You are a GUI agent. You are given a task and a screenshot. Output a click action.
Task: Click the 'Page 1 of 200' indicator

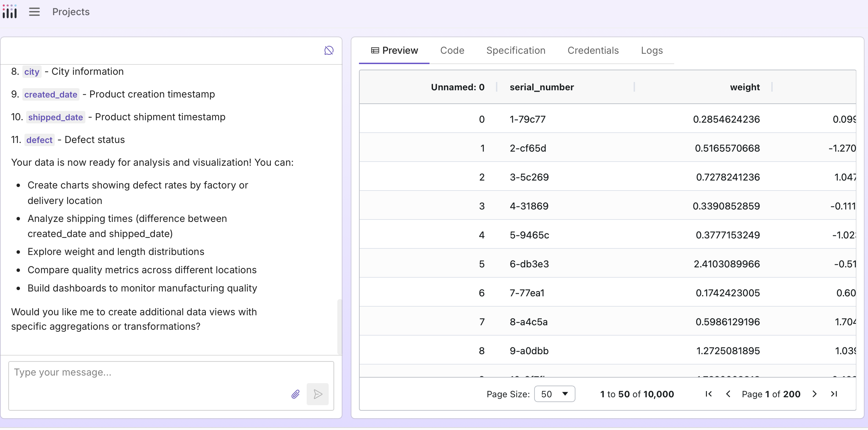771,394
